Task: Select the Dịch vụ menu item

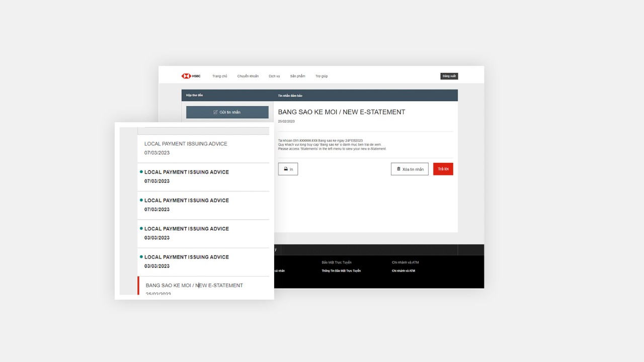Action: pos(274,76)
